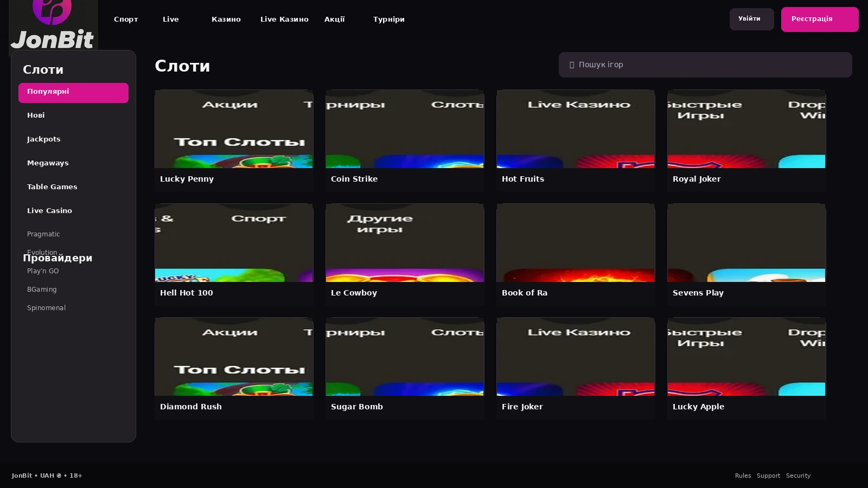Open the Спорт menu item
Image resolution: width=868 pixels, height=488 pixels.
(x=126, y=20)
